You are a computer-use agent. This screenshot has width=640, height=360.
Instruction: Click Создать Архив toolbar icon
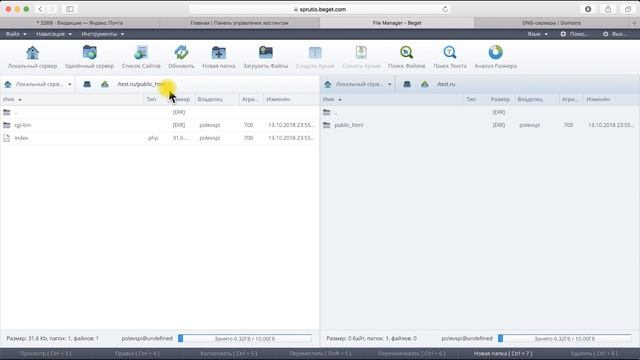tap(315, 53)
